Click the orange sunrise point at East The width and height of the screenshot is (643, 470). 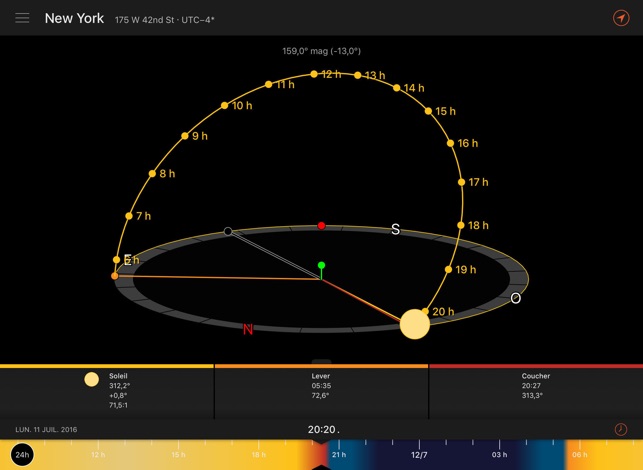pos(114,276)
